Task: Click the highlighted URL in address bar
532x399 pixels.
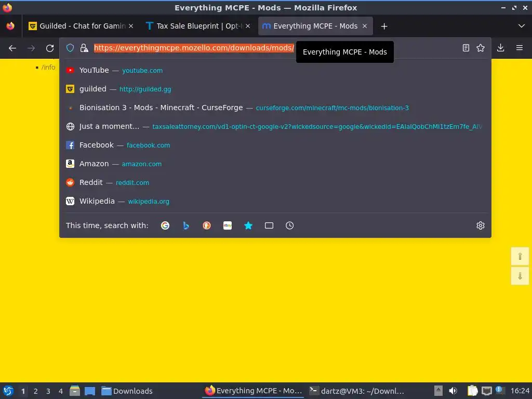Action: [194, 48]
